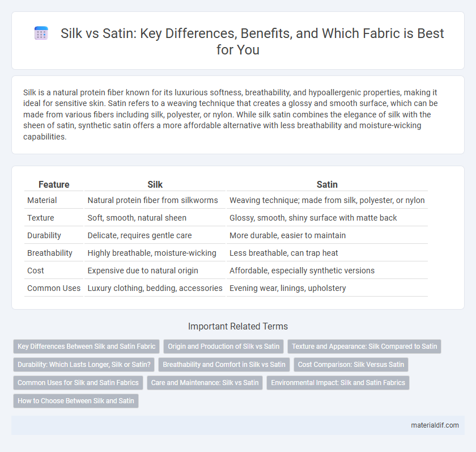The height and width of the screenshot is (452, 476).
Task: Open Care and Maintenance: Silk vs Satin
Action: 205,383
